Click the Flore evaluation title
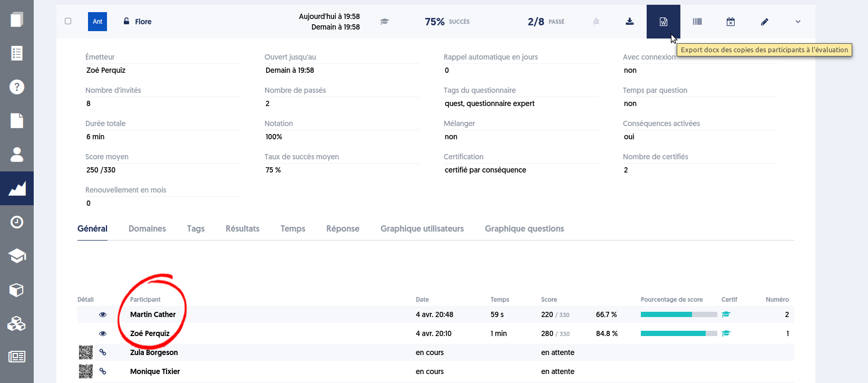Viewport: 868px width, 383px height. point(143,22)
